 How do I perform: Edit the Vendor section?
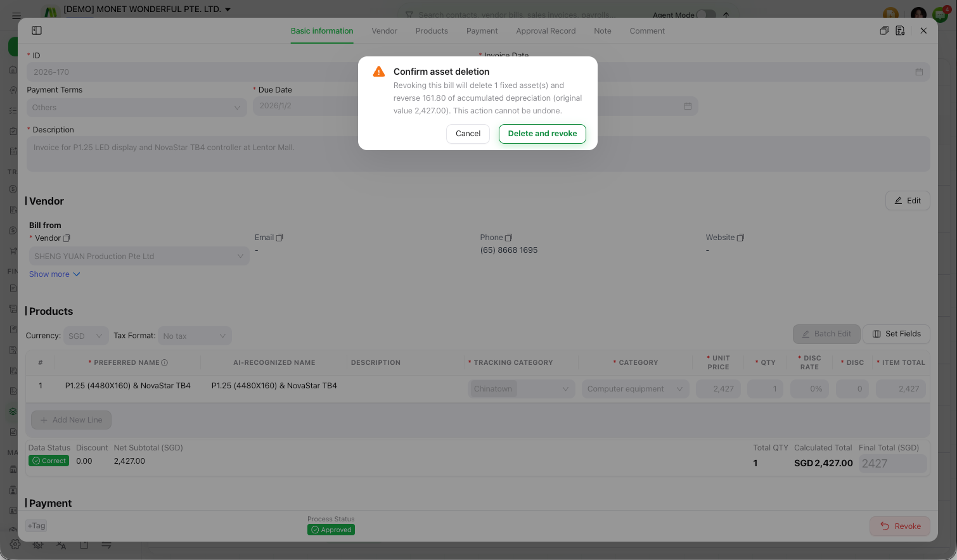[x=908, y=201]
